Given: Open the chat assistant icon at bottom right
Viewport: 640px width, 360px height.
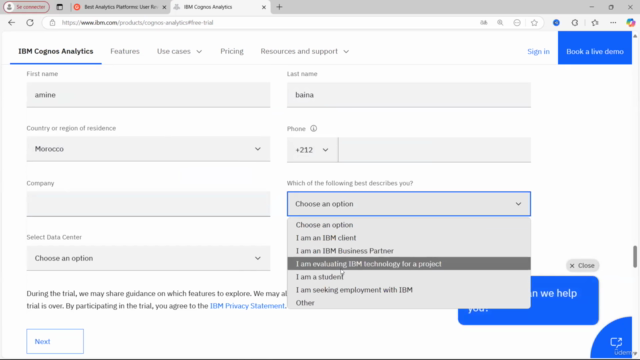Looking at the screenshot, I should click(x=616, y=342).
